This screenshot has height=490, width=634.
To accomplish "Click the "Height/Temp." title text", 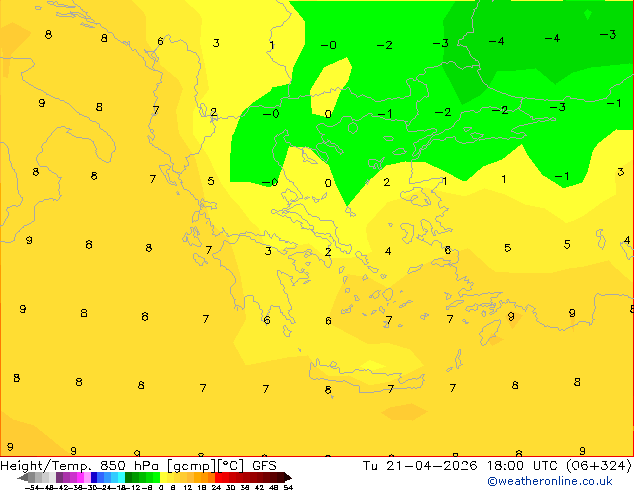I will coord(46,465).
